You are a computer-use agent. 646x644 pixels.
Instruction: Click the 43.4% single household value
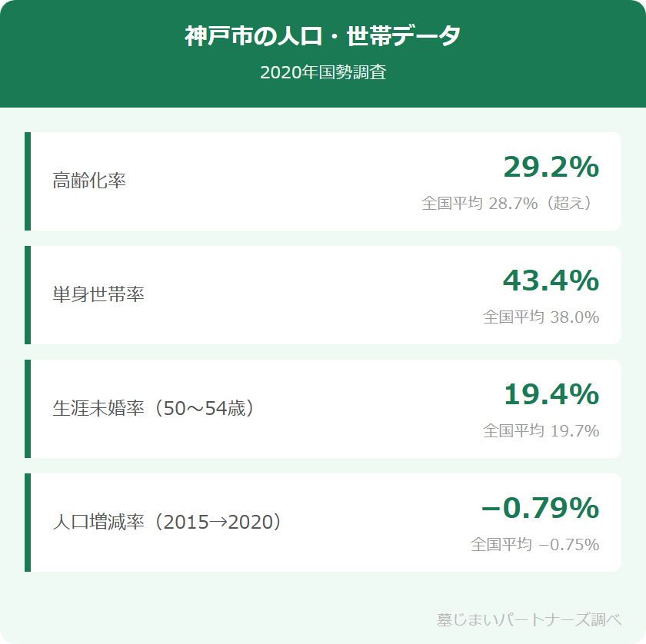pyautogui.click(x=551, y=281)
